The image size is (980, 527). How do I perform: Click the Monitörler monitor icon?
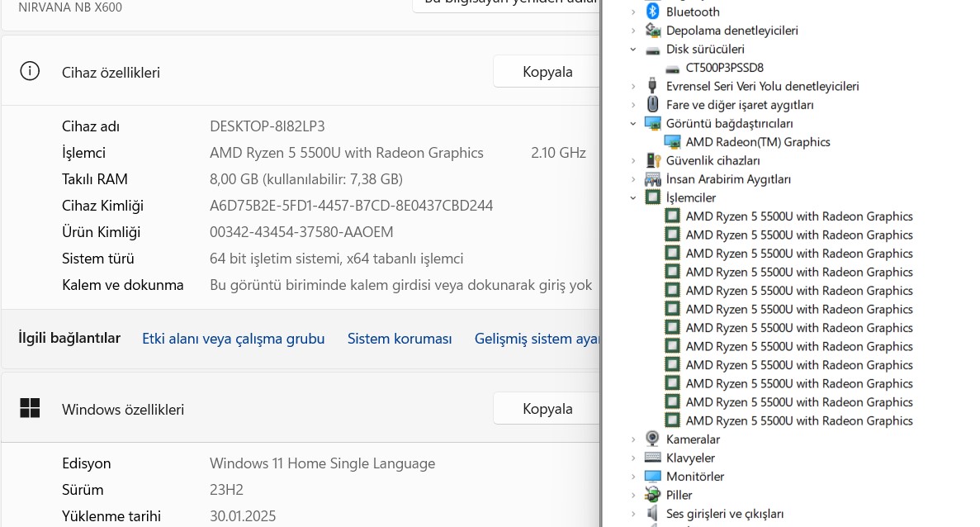pyautogui.click(x=652, y=477)
